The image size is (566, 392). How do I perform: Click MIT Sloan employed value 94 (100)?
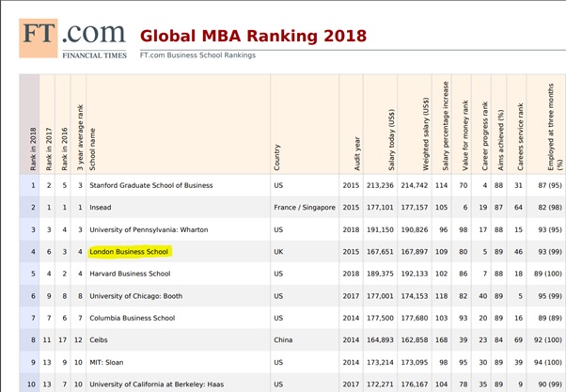tap(548, 363)
